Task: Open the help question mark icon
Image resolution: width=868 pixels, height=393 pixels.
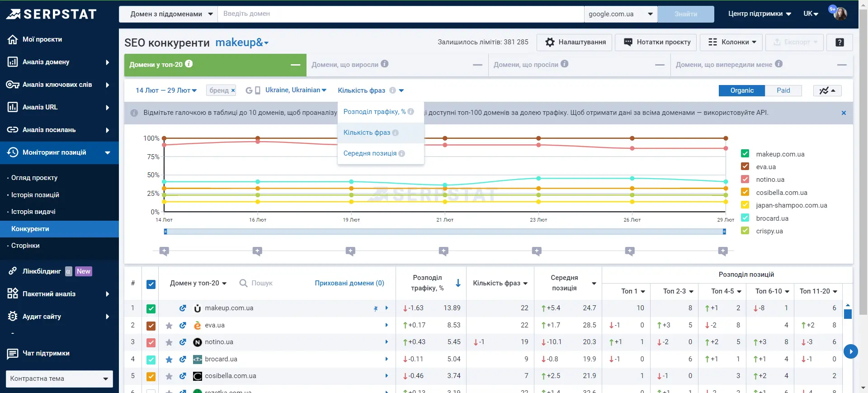Action: [840, 42]
